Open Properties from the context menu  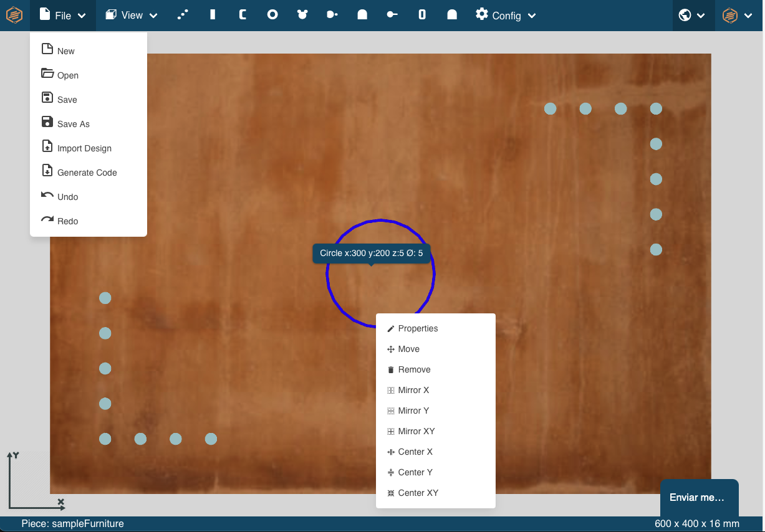[x=418, y=328]
